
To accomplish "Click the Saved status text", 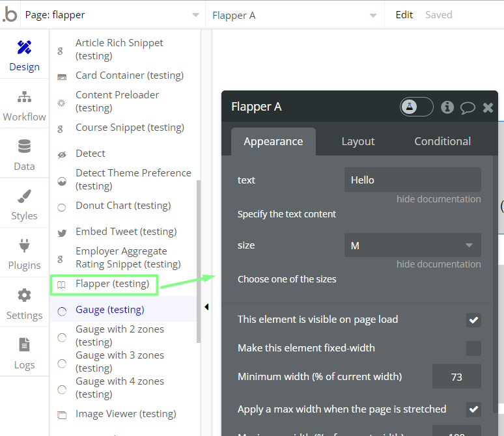I will click(x=439, y=15).
